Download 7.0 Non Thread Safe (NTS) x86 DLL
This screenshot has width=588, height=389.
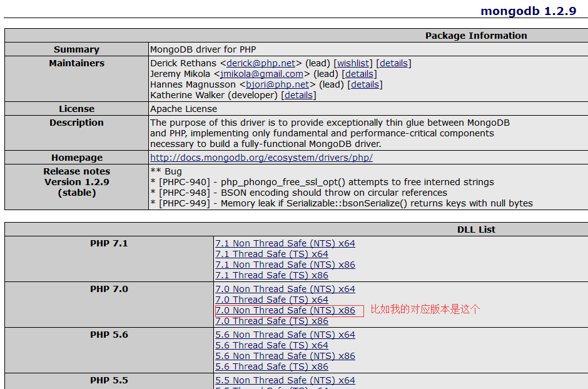tap(285, 310)
